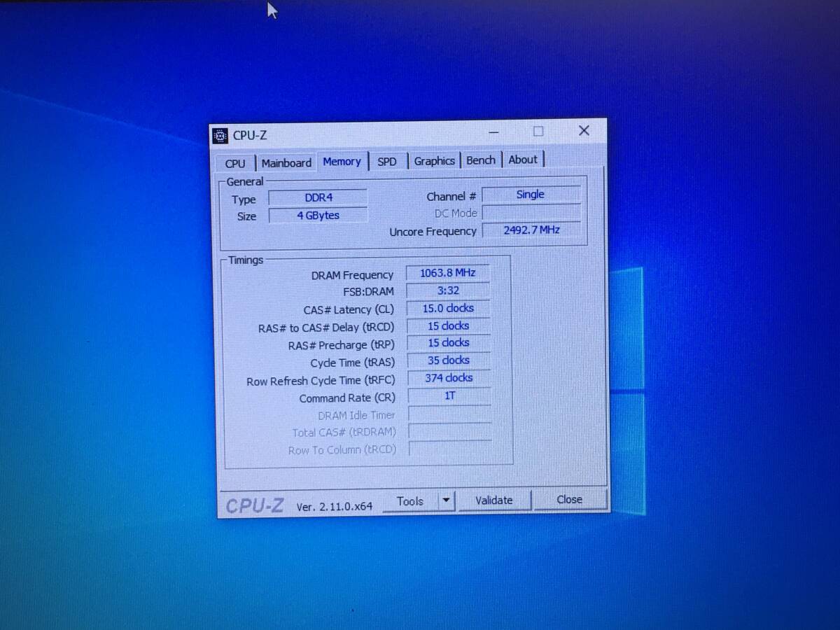Click the "CPU-Z" title bar text
Screen dimensions: 840x630
[250, 136]
